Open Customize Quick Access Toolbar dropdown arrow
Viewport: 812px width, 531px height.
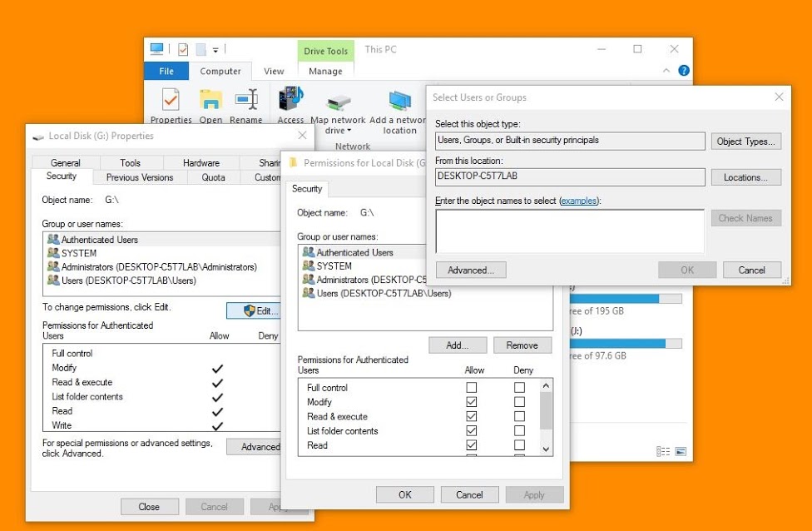(x=215, y=50)
